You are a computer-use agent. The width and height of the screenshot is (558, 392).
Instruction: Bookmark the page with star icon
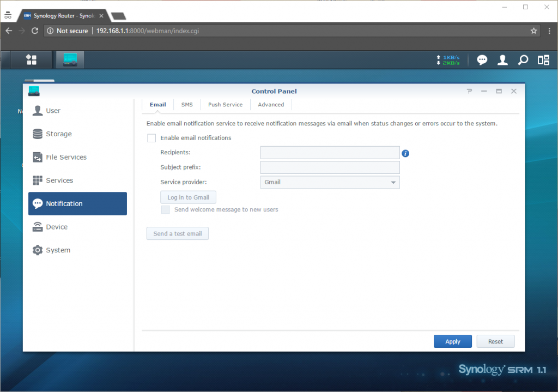[534, 31]
